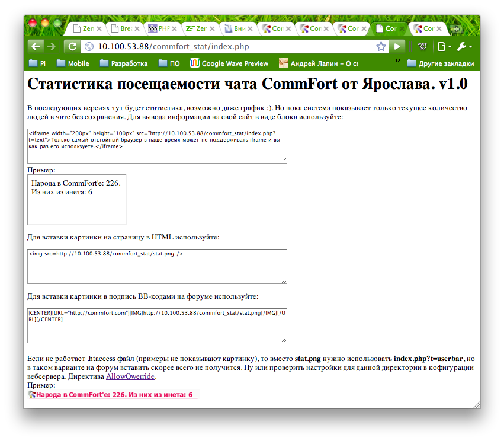The width and height of the screenshot is (504, 441).
Task: Click the iframe code textarea
Action: tap(157, 146)
